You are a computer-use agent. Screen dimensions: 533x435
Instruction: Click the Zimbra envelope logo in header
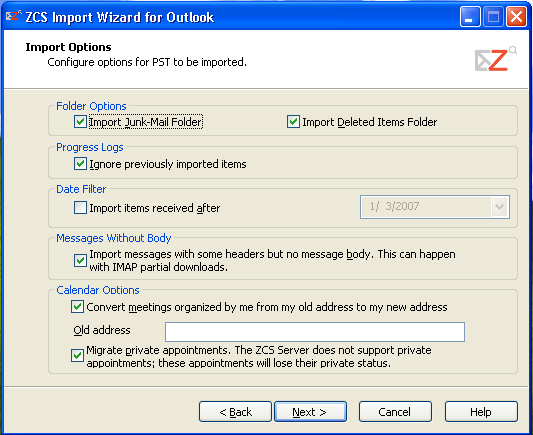[495, 59]
